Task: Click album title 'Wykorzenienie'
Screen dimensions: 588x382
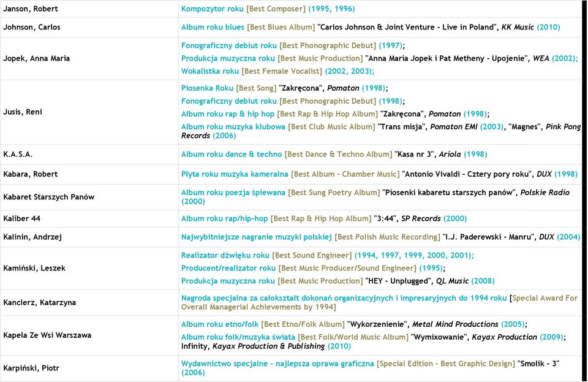Action: click(x=379, y=324)
